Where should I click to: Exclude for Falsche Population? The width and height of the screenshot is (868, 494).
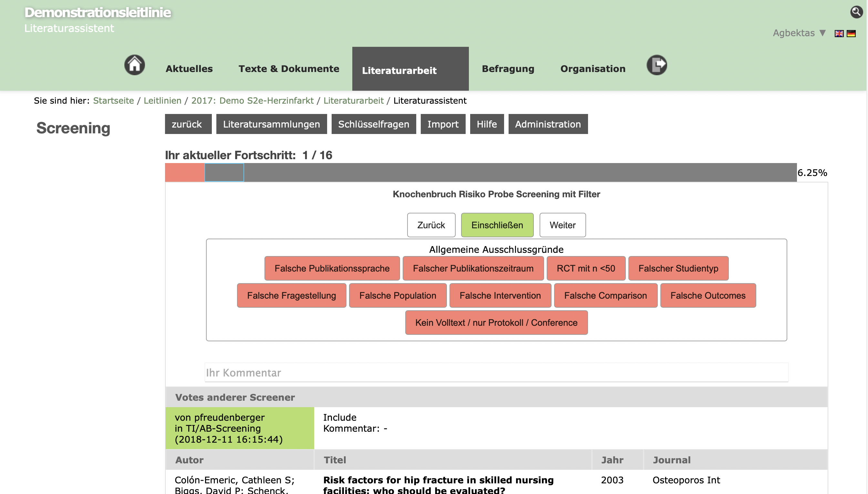(398, 295)
